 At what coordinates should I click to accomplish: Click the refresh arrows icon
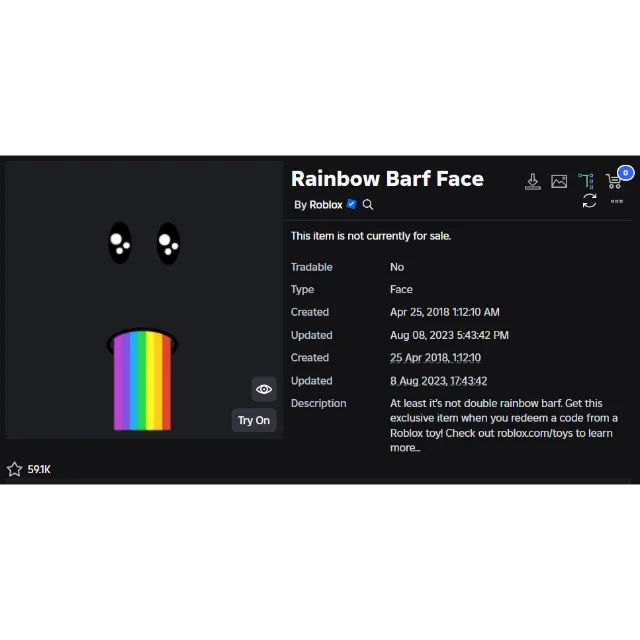click(589, 201)
